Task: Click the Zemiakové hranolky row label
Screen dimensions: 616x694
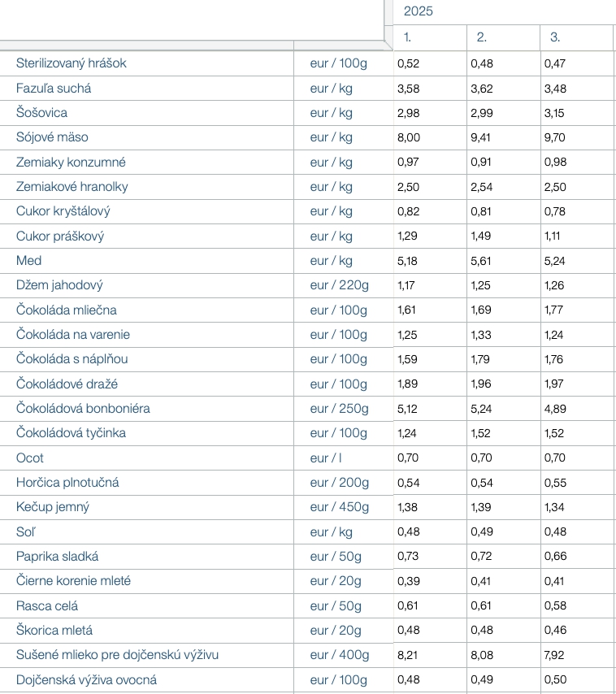Action: [x=72, y=187]
